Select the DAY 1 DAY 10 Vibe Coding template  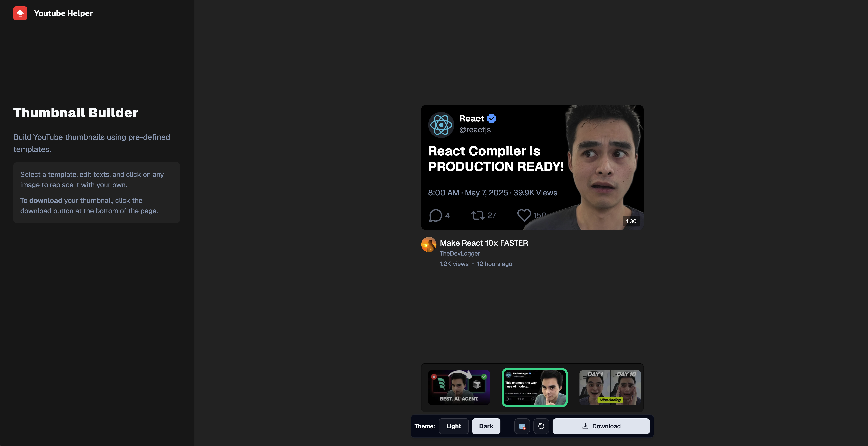(x=610, y=387)
